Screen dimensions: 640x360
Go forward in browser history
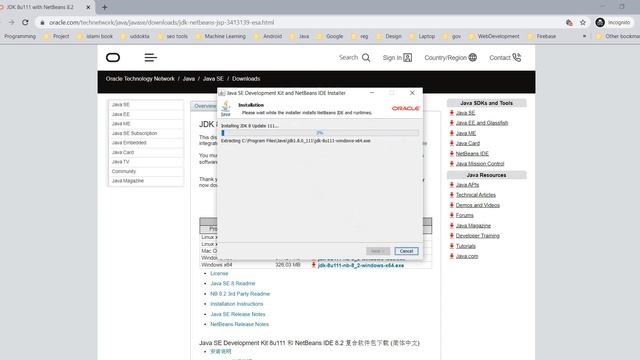11,22
